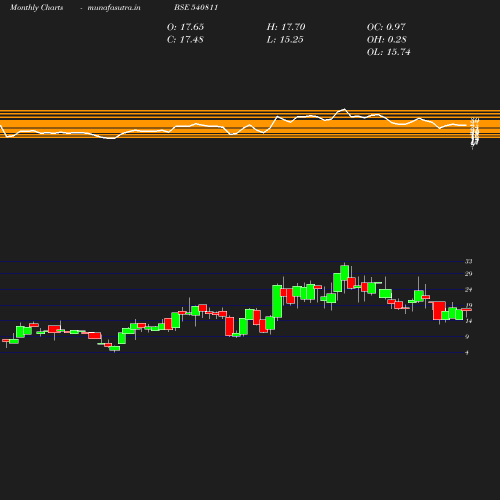Click the price axis label 24
The height and width of the screenshot is (500, 500).
click(469, 290)
